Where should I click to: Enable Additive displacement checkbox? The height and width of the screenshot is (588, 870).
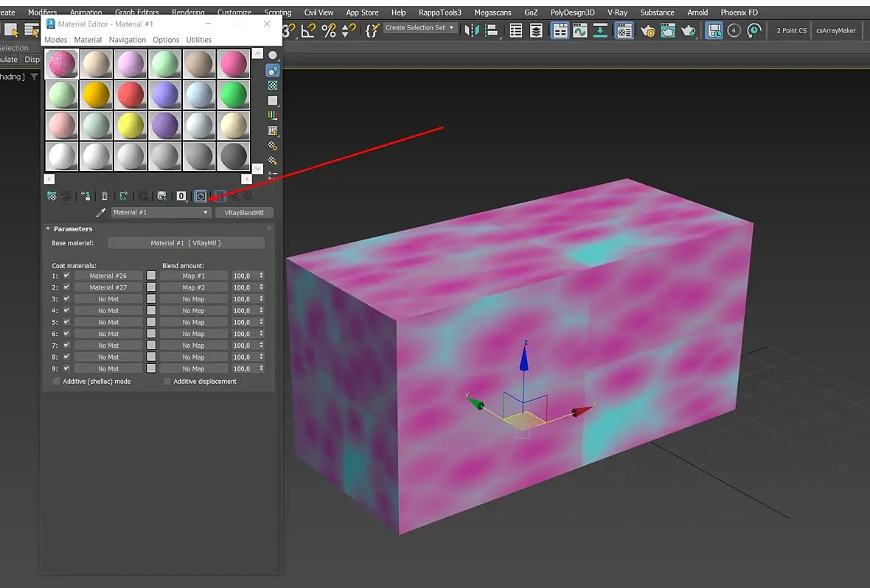coord(167,381)
